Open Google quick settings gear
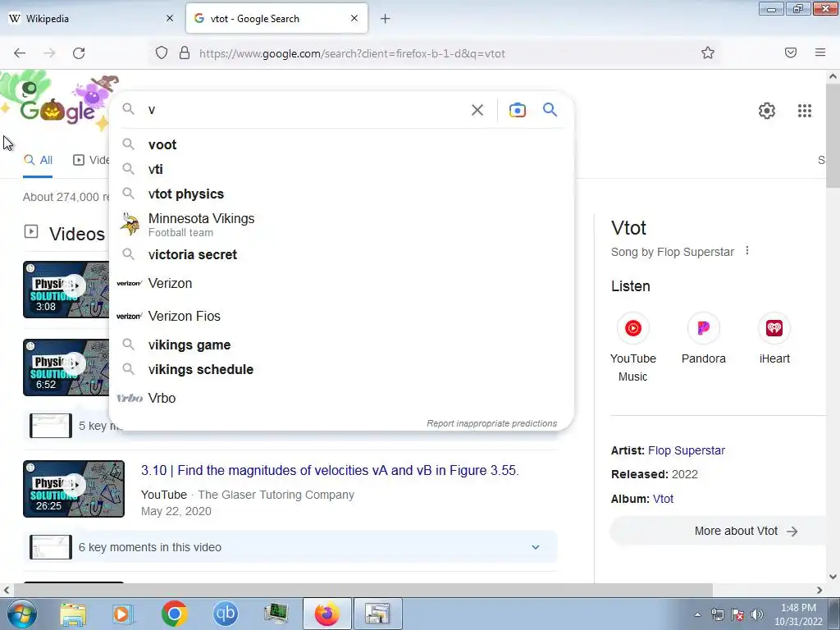 767,111
